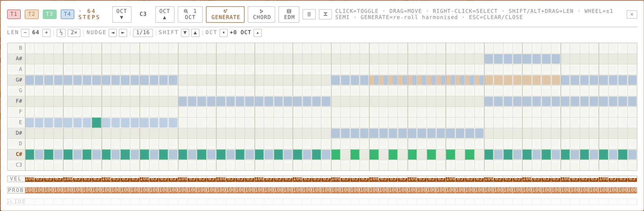The width and height of the screenshot is (644, 211).
Task: Click the C3 piano key label in the grid
Action: click(x=16, y=165)
